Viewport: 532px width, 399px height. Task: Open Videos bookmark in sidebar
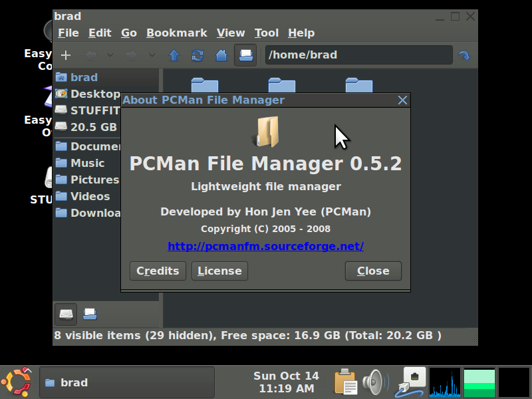(x=88, y=196)
